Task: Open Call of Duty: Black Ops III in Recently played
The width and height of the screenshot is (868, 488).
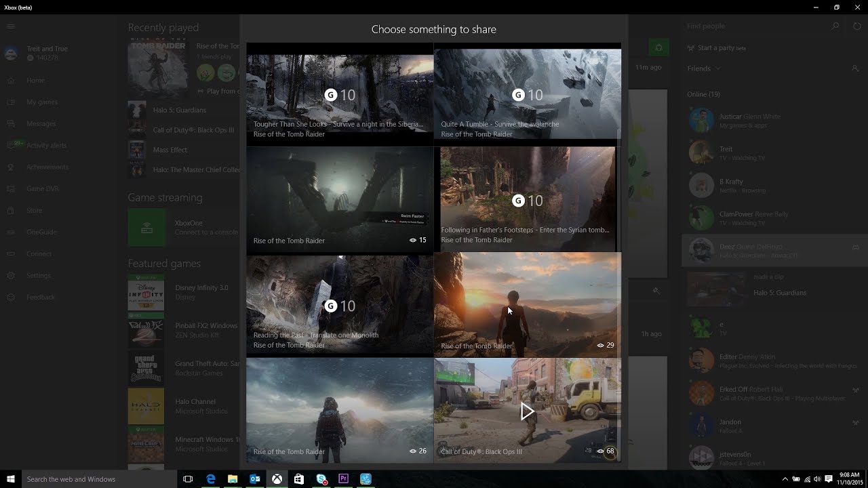Action: point(183,130)
